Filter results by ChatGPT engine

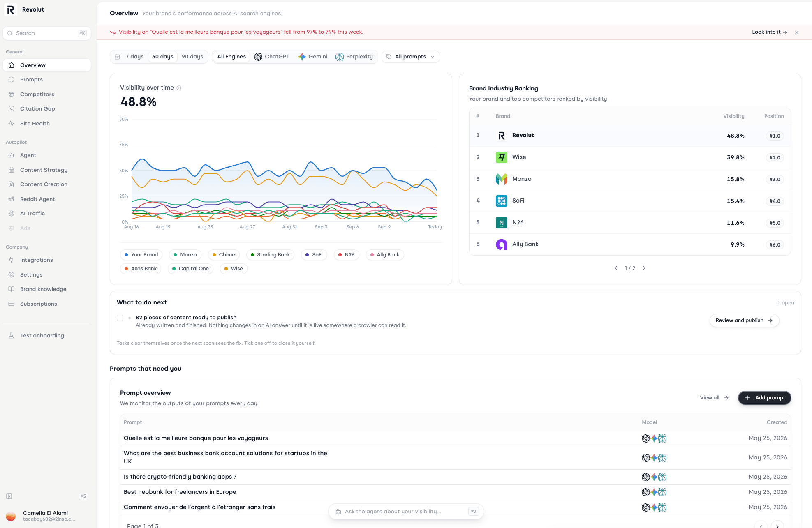272,57
